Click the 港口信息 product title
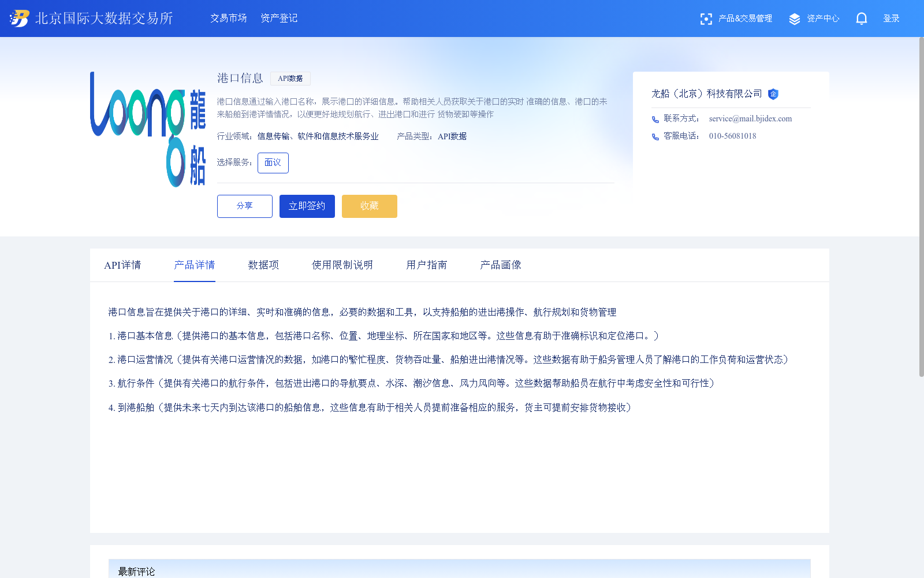The height and width of the screenshot is (578, 924). click(x=240, y=78)
